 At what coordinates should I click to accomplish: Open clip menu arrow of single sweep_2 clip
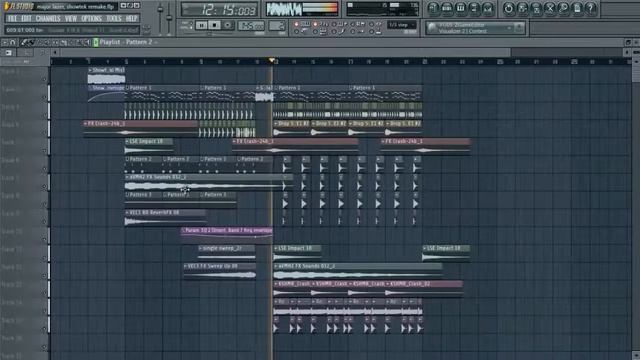tap(200, 248)
